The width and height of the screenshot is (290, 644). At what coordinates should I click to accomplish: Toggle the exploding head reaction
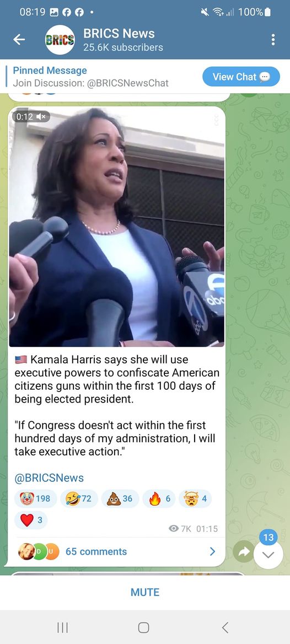coord(195,498)
